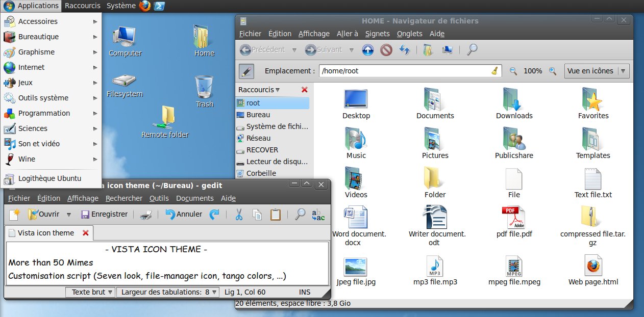Toggle the location edit pencil button
Viewport: 644px width, 317px height.
pyautogui.click(x=246, y=71)
